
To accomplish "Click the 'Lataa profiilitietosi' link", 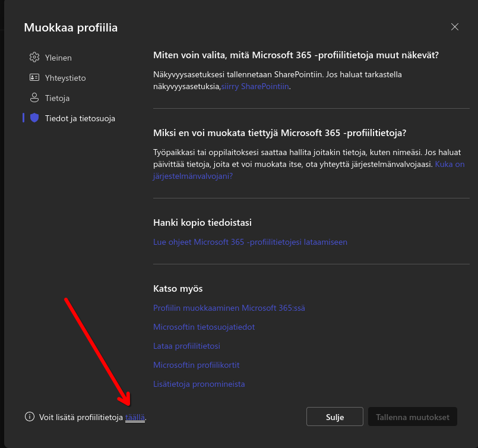I will pyautogui.click(x=186, y=346).
